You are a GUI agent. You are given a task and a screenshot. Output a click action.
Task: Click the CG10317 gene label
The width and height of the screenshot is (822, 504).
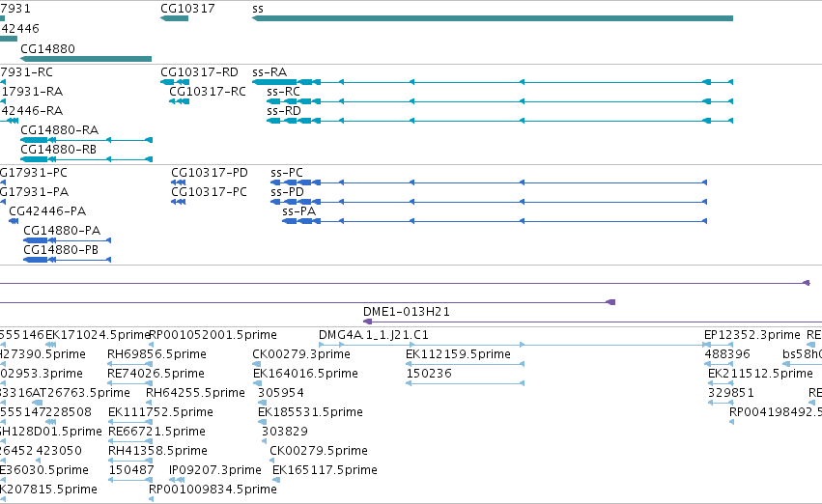tap(187, 9)
